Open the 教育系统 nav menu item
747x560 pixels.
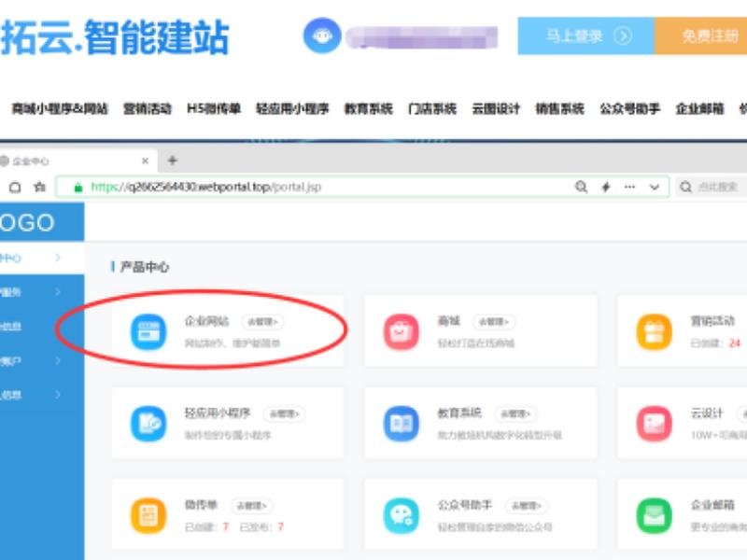(x=368, y=109)
